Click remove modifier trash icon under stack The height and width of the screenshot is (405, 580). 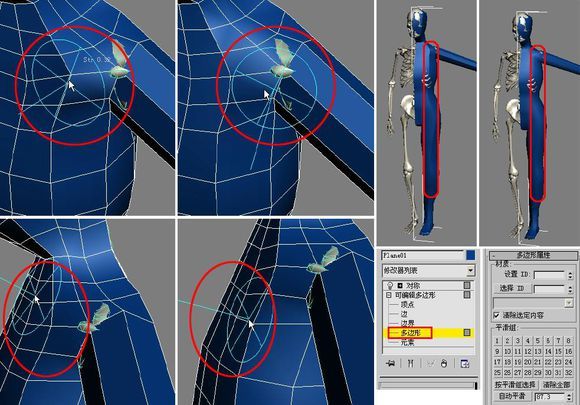click(x=444, y=364)
